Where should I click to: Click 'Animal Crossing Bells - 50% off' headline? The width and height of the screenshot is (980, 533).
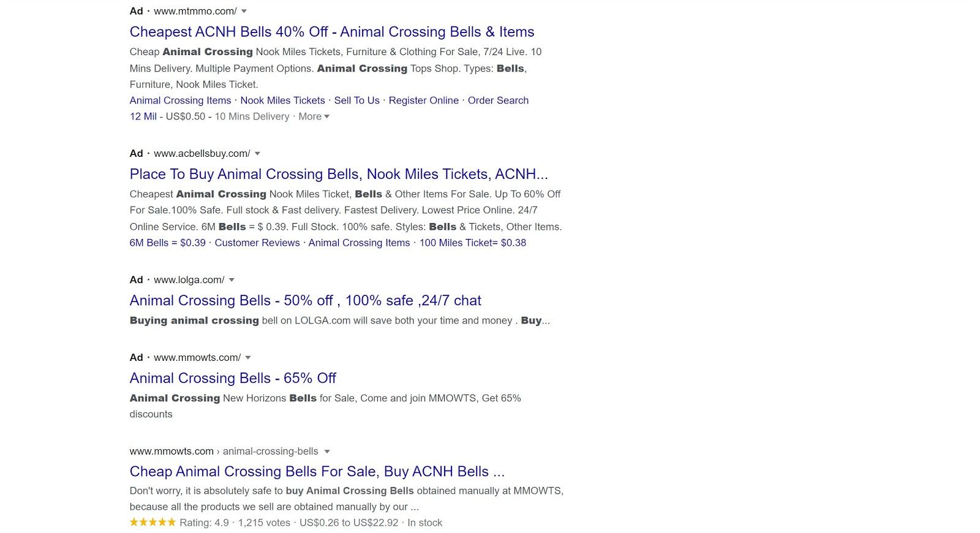click(x=305, y=300)
